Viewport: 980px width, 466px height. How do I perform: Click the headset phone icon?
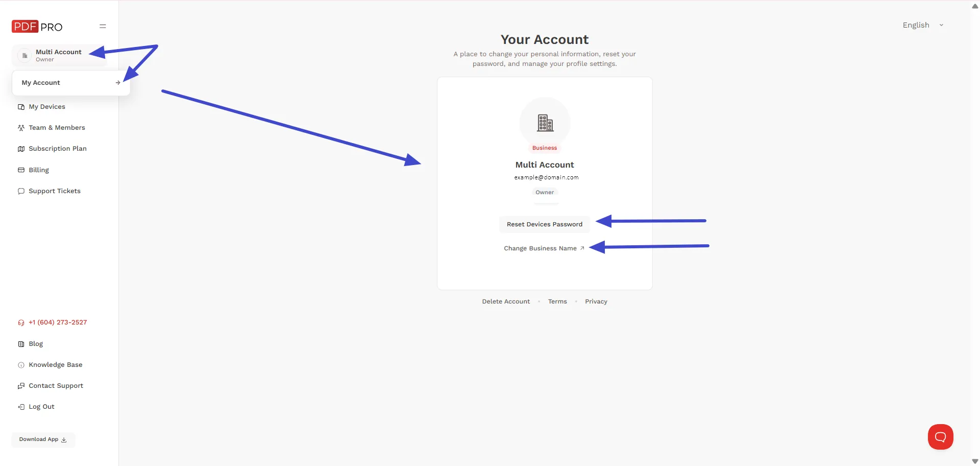[x=21, y=322]
